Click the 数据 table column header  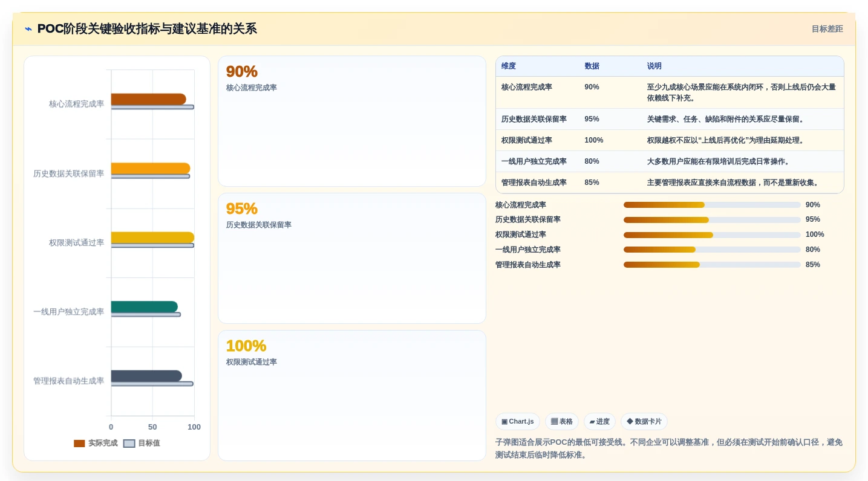tap(592, 66)
